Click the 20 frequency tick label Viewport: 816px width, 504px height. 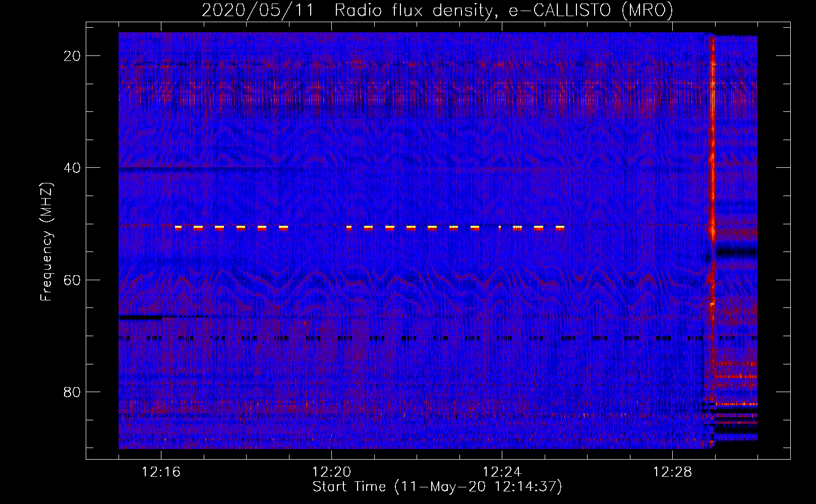(72, 56)
